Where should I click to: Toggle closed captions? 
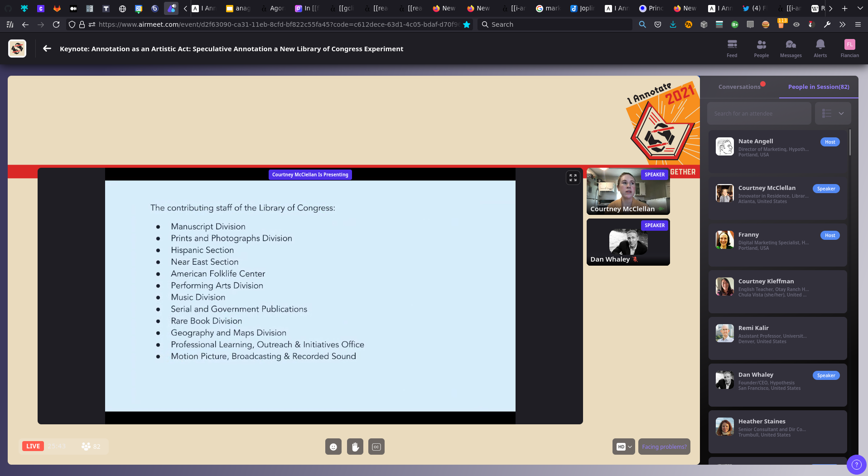376,447
